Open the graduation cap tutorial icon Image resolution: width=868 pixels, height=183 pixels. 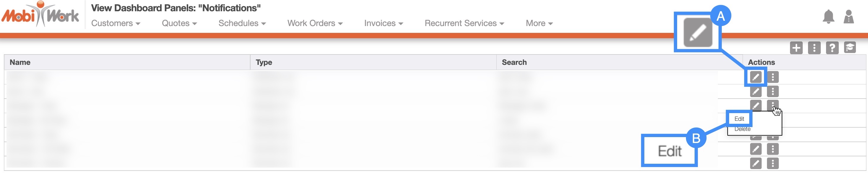850,48
